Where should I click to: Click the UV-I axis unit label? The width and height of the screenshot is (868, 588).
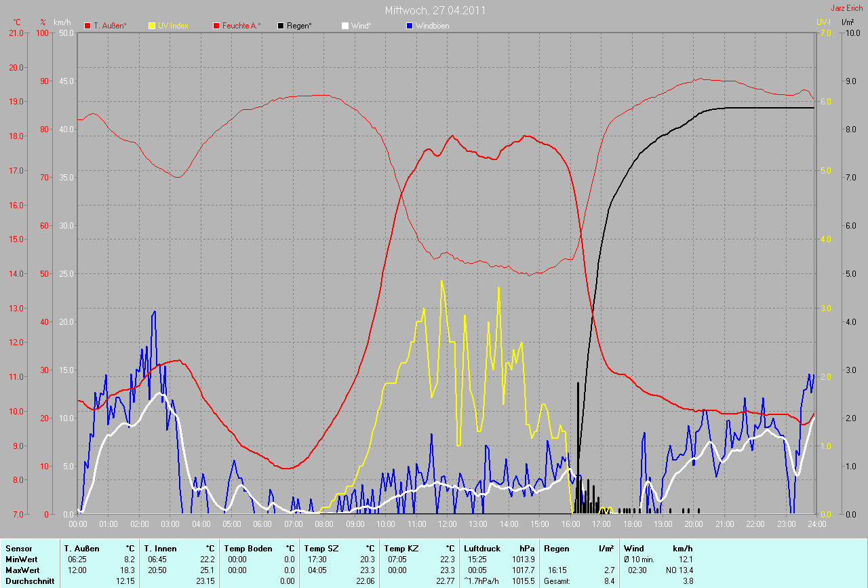[823, 22]
